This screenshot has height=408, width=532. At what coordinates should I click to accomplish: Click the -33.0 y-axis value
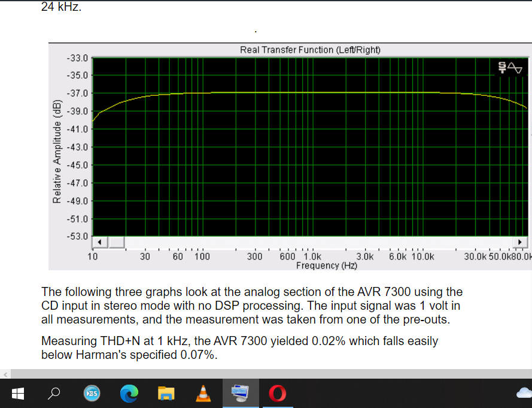77,58
